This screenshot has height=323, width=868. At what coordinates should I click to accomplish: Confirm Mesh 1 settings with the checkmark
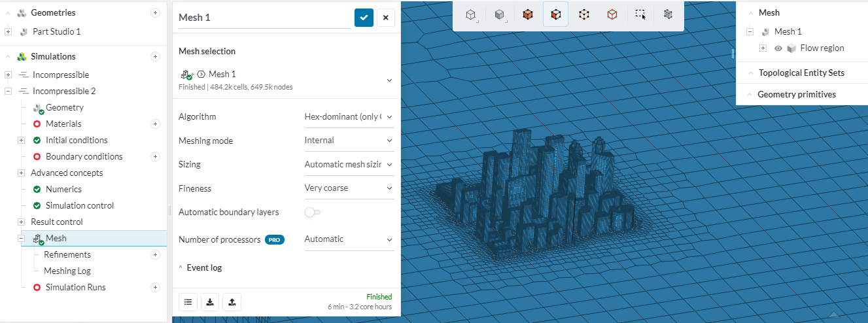(364, 18)
